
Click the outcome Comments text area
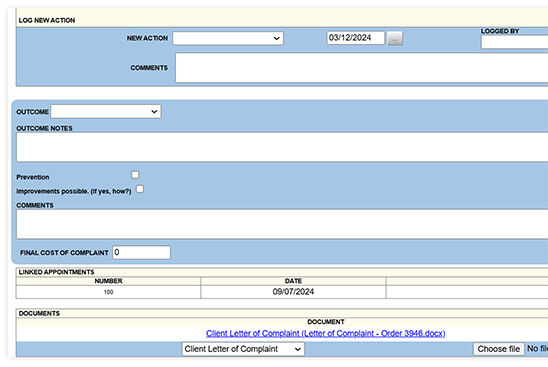(282, 224)
